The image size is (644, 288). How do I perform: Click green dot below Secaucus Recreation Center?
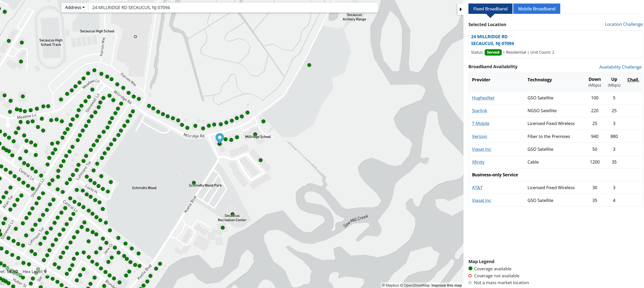pos(222,228)
